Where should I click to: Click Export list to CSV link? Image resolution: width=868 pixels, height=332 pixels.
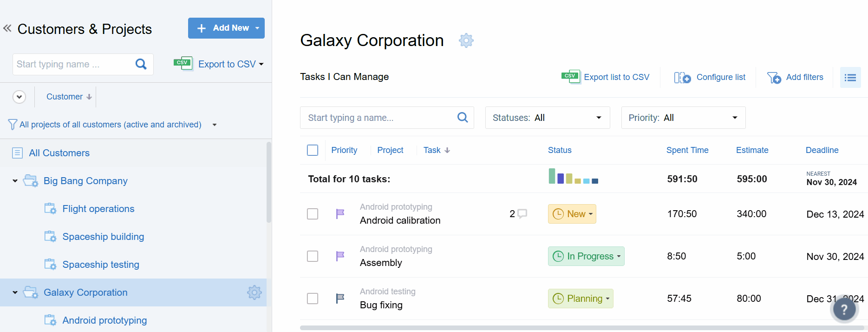616,77
